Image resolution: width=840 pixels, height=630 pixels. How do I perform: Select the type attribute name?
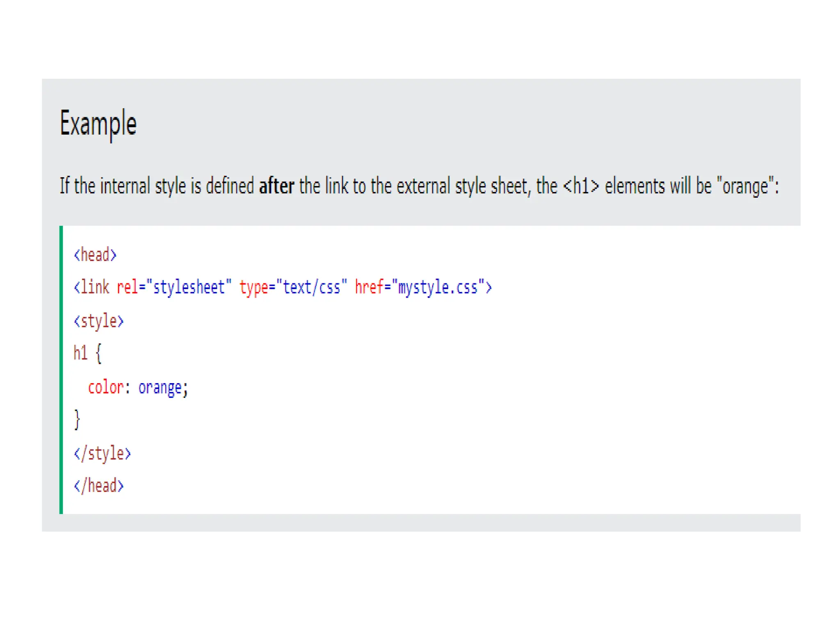pyautogui.click(x=253, y=287)
